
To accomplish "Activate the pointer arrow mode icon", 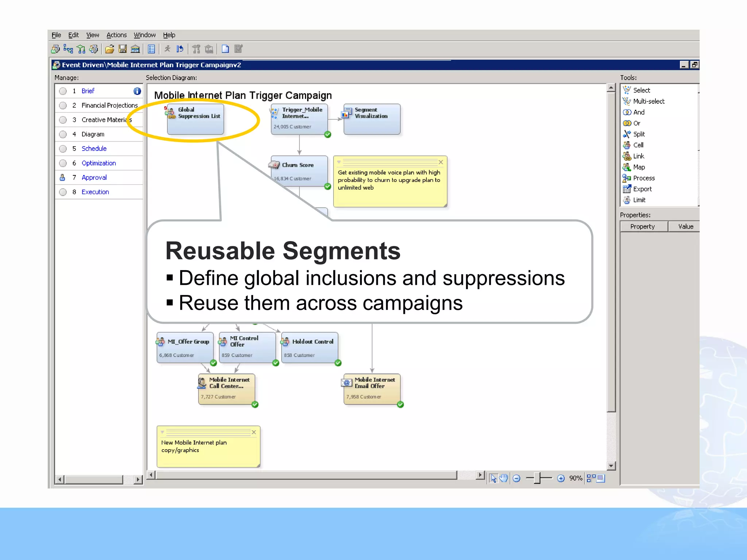I will coord(494,478).
